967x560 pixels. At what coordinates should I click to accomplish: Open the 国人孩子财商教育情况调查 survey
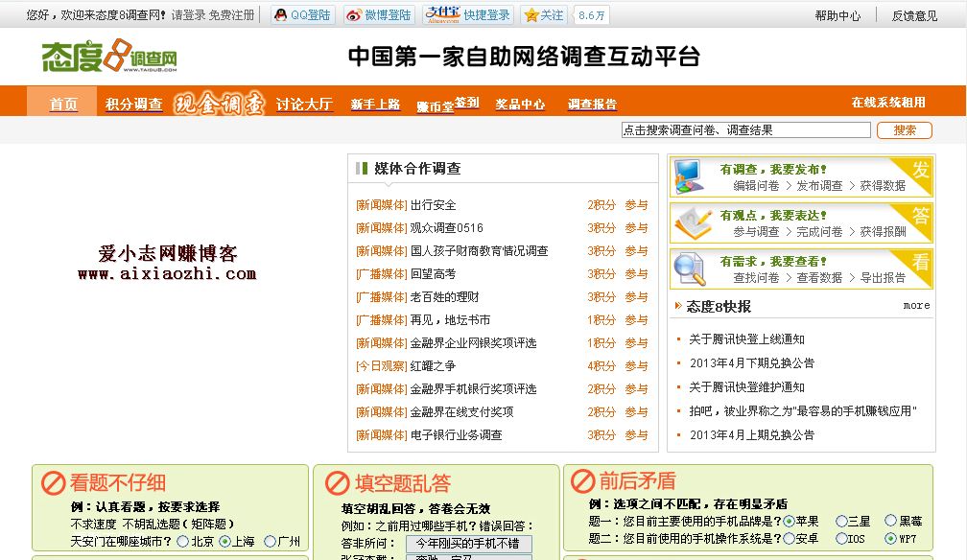[x=480, y=251]
